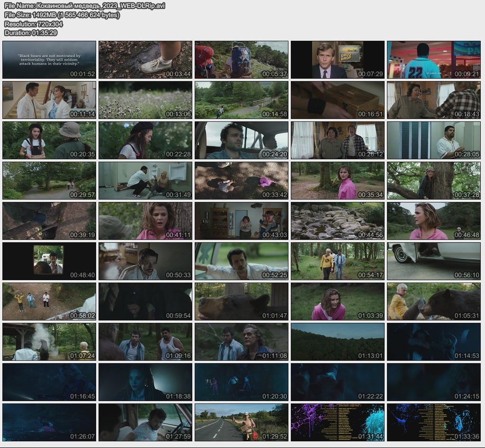Click the purple splatter credits frame at 01:31:44

pos(338,422)
